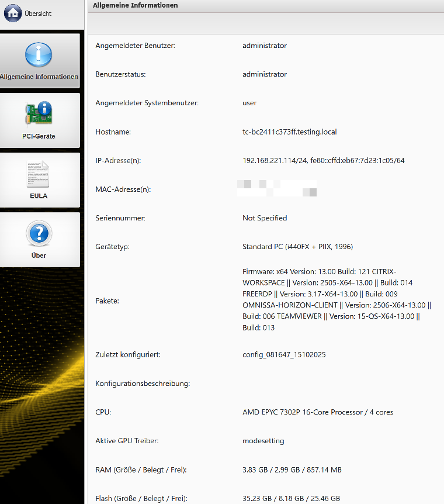Image resolution: width=444 pixels, height=504 pixels.
Task: Click the Allgemeine Informationen panel header
Action: tap(136, 5)
